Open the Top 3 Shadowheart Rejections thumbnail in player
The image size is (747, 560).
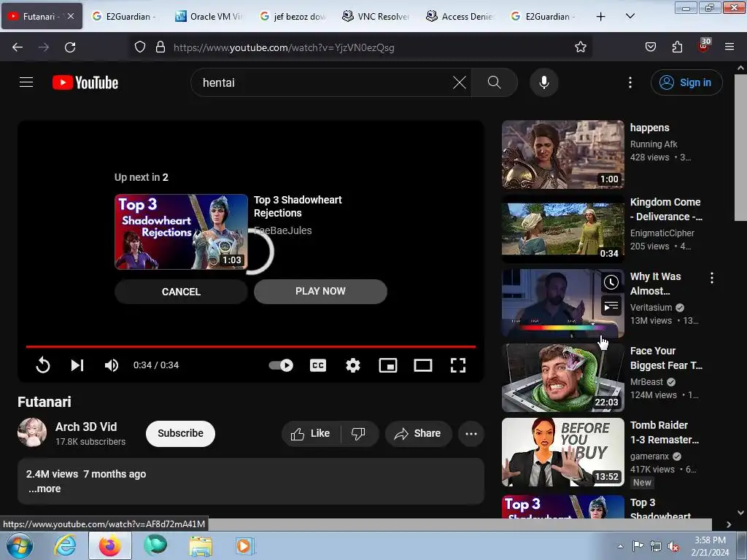click(x=181, y=232)
